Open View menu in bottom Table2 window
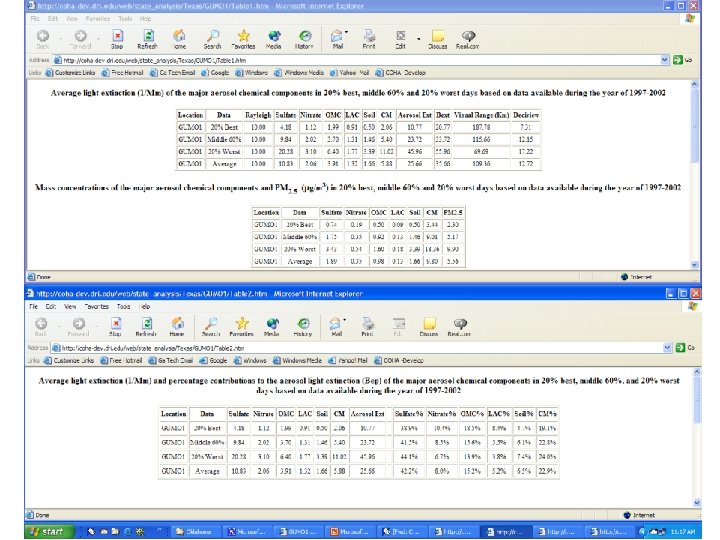Viewport: 720px width, 540px height. point(70,306)
